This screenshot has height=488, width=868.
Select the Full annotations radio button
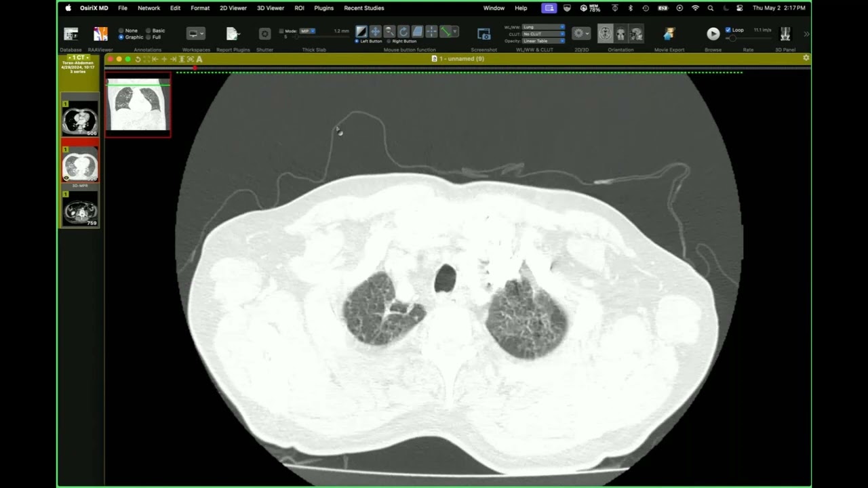pos(149,37)
